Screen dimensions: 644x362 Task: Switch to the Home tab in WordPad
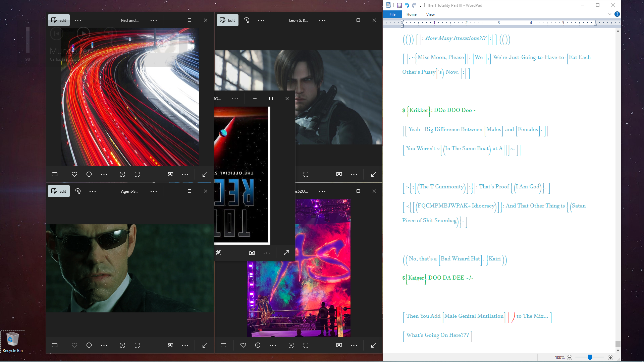click(x=412, y=14)
